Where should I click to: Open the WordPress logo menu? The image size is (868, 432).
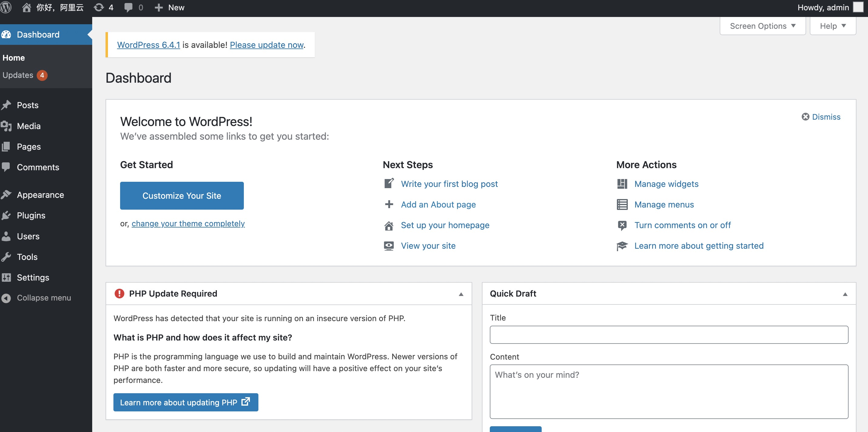(6, 7)
